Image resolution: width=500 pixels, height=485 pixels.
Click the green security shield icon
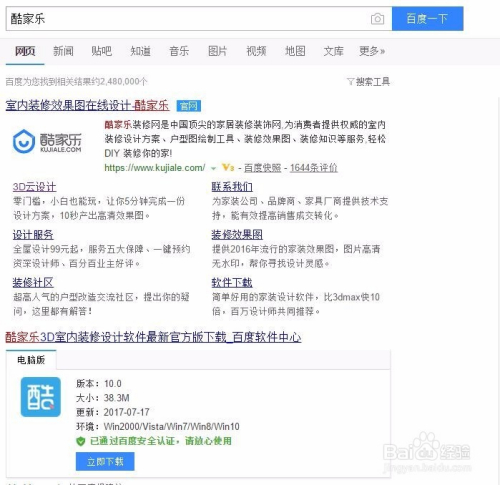tap(80, 441)
